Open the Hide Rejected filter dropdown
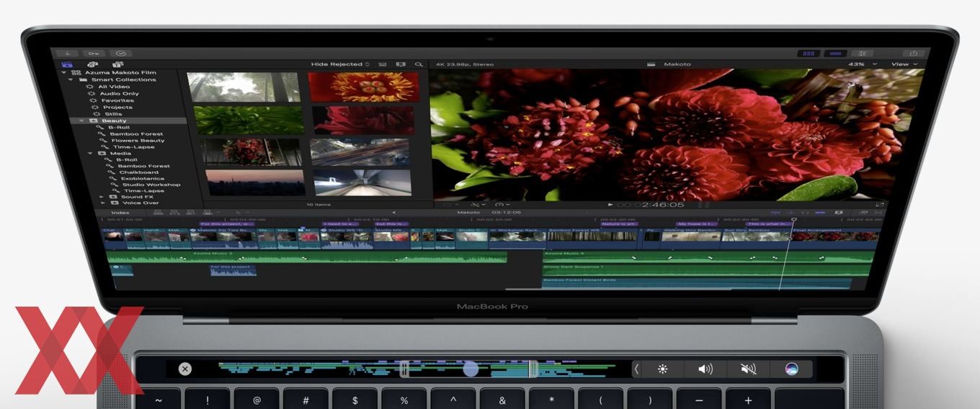The width and height of the screenshot is (980, 409). pos(340,64)
